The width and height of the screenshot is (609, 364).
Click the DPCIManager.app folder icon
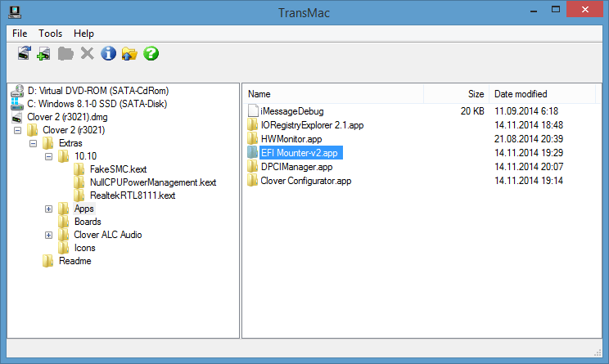252,167
